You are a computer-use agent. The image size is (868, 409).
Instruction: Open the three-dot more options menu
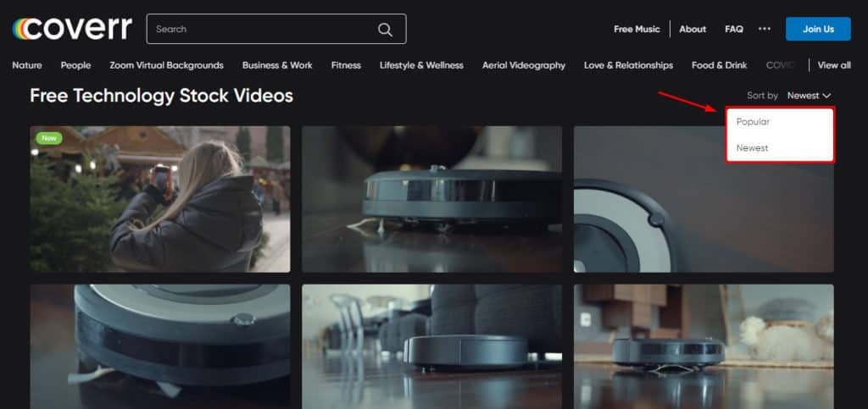click(x=765, y=29)
